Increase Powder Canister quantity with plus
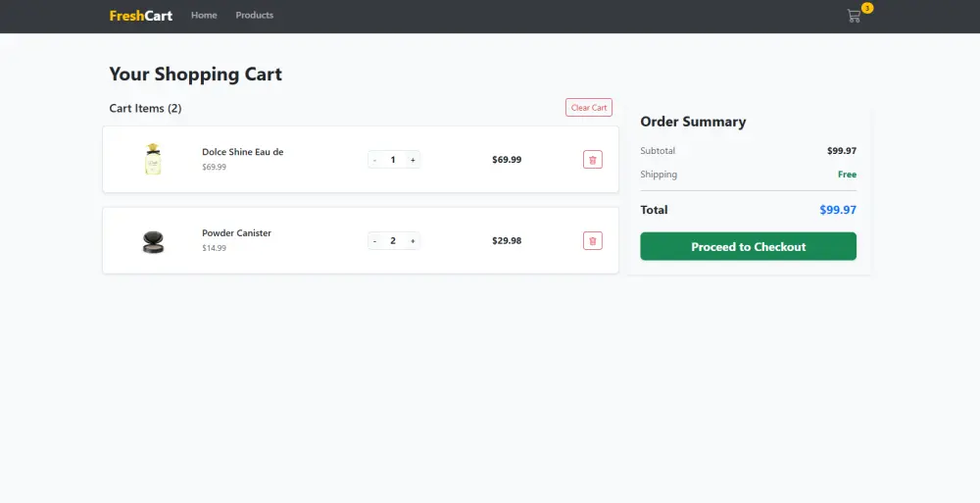The width and height of the screenshot is (980, 503). [x=413, y=240]
